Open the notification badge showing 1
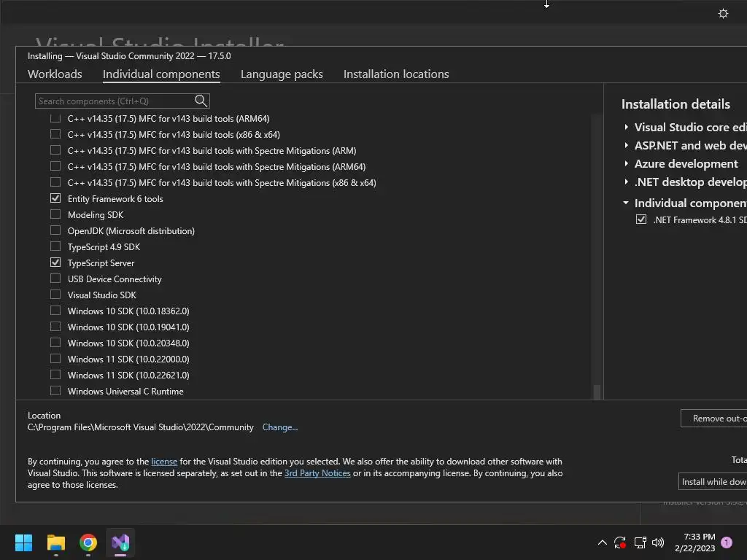This screenshot has height=560, width=747. (x=727, y=542)
